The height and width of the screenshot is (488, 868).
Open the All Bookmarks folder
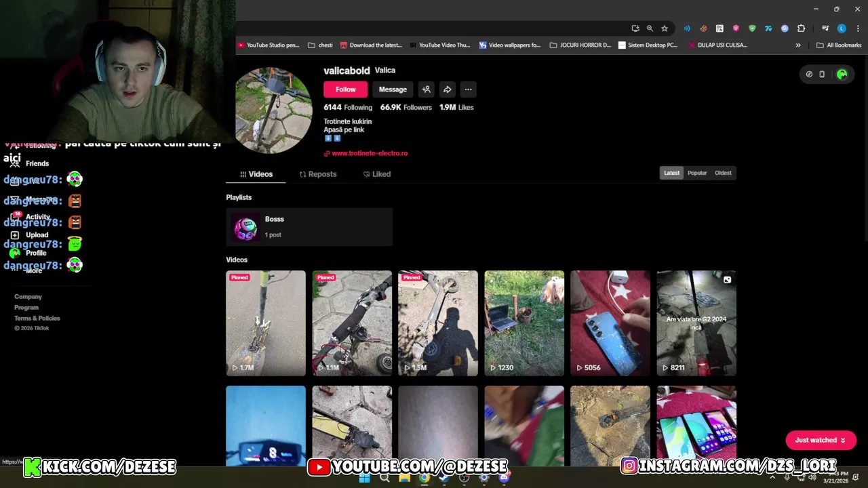click(x=839, y=45)
